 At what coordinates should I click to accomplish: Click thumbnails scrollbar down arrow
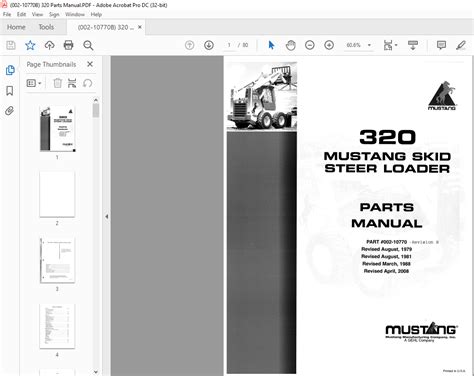pos(96,372)
